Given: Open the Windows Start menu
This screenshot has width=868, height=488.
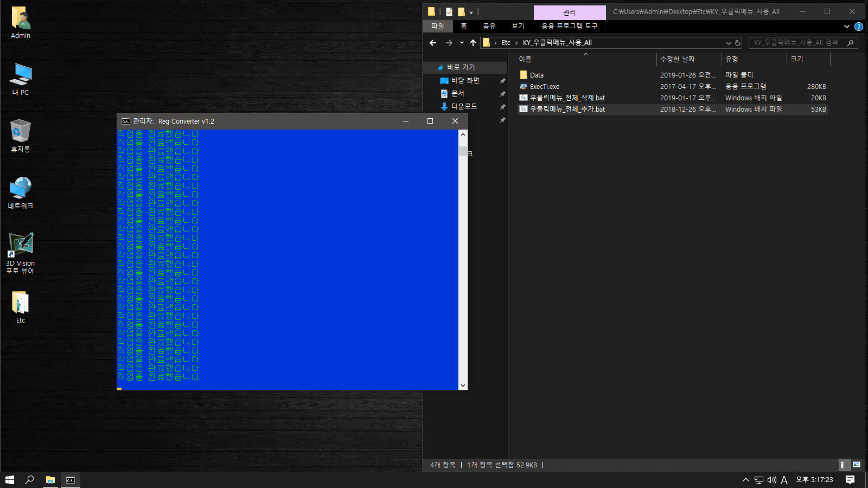Looking at the screenshot, I should [x=9, y=480].
